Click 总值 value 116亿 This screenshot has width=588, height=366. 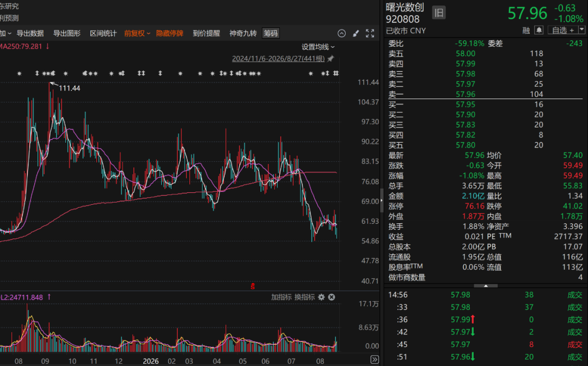pos(572,257)
